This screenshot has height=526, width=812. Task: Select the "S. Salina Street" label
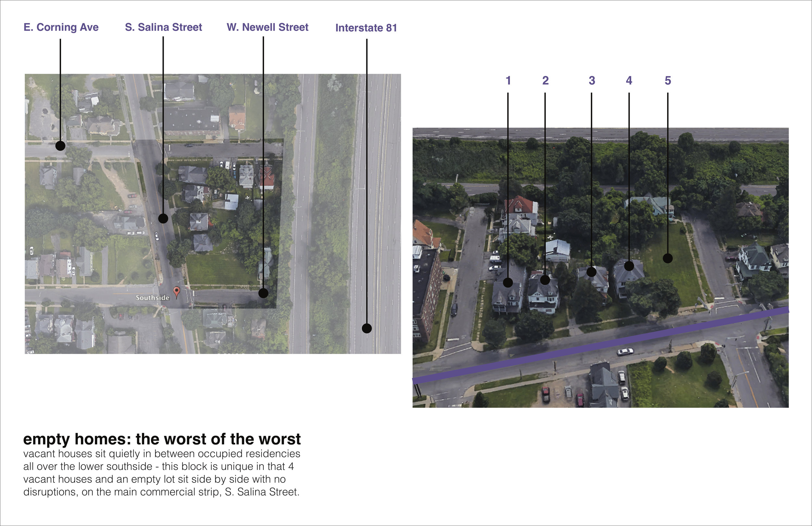(163, 27)
